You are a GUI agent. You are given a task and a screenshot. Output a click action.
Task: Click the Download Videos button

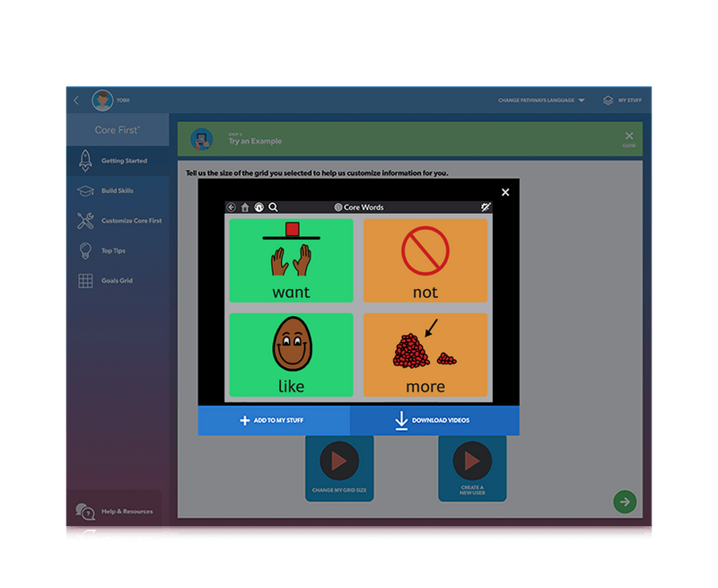pos(434,420)
